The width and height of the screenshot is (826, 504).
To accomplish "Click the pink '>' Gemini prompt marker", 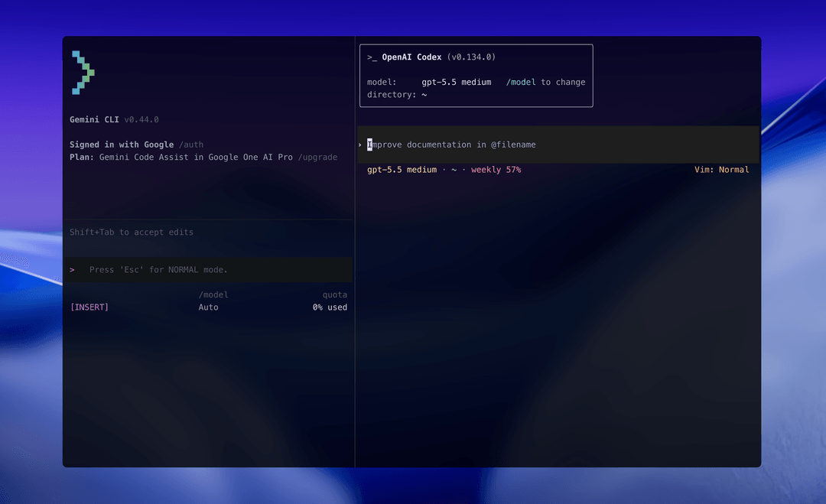I will point(72,270).
